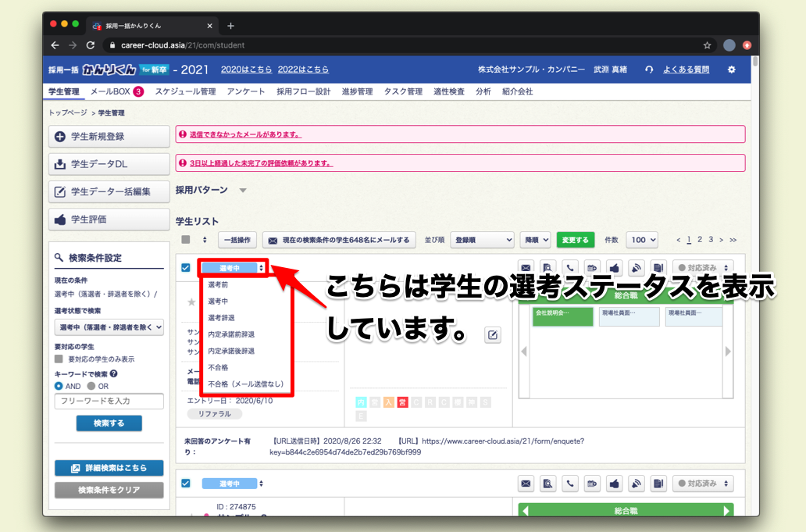Click the megaphone announcement icon
The height and width of the screenshot is (532, 806).
[x=635, y=266]
